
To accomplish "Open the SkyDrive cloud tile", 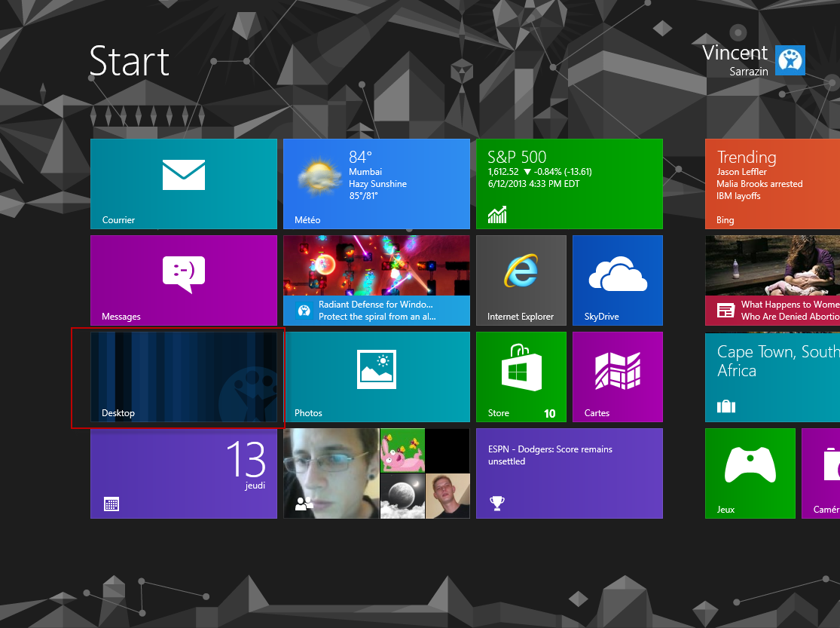I will (617, 280).
